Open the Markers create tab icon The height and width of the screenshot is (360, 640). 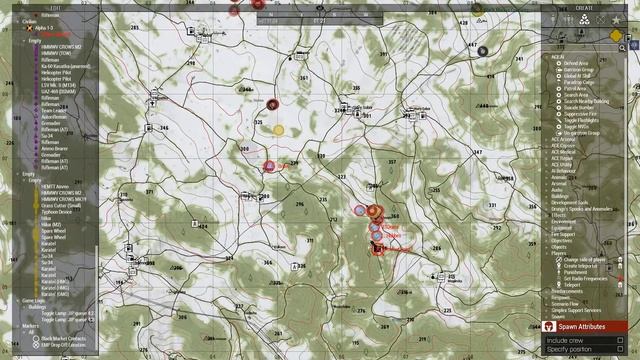pos(600,19)
